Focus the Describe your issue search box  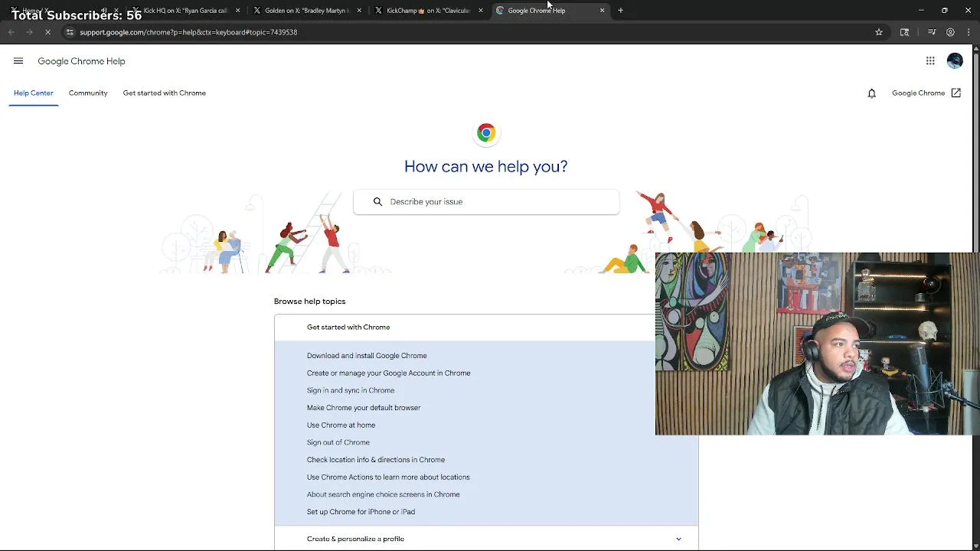[x=486, y=202]
